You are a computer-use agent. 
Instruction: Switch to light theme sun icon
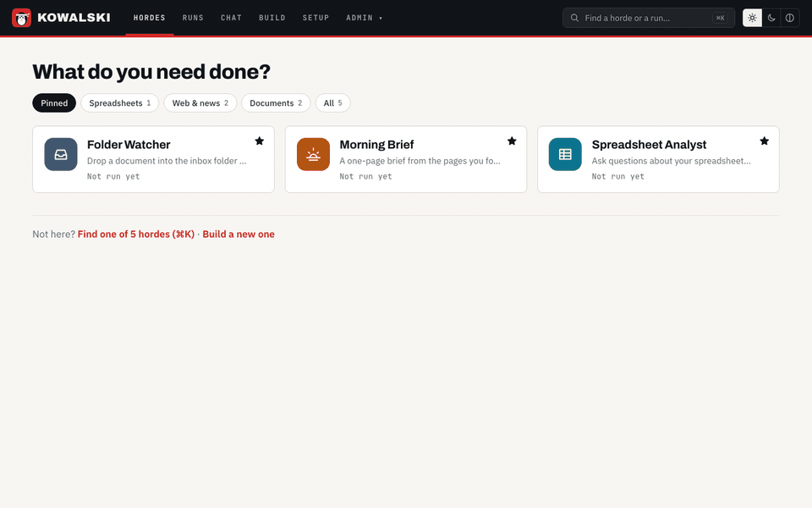coord(753,18)
